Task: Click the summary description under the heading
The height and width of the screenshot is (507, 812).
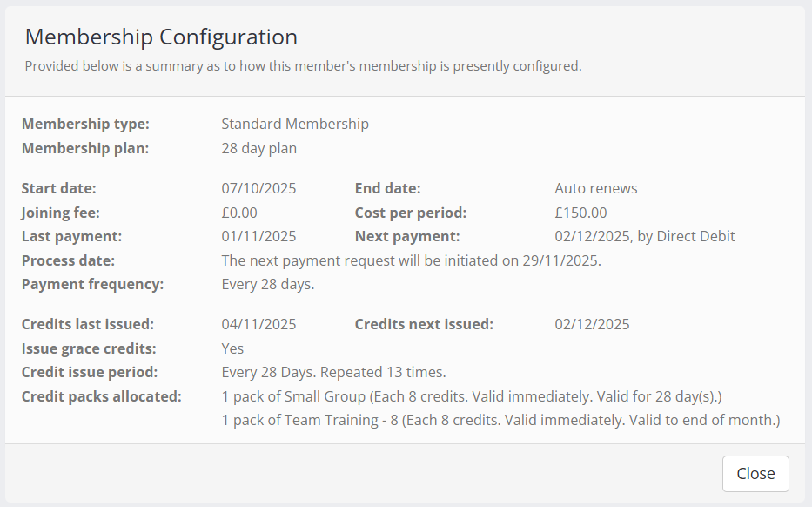Action: [303, 66]
